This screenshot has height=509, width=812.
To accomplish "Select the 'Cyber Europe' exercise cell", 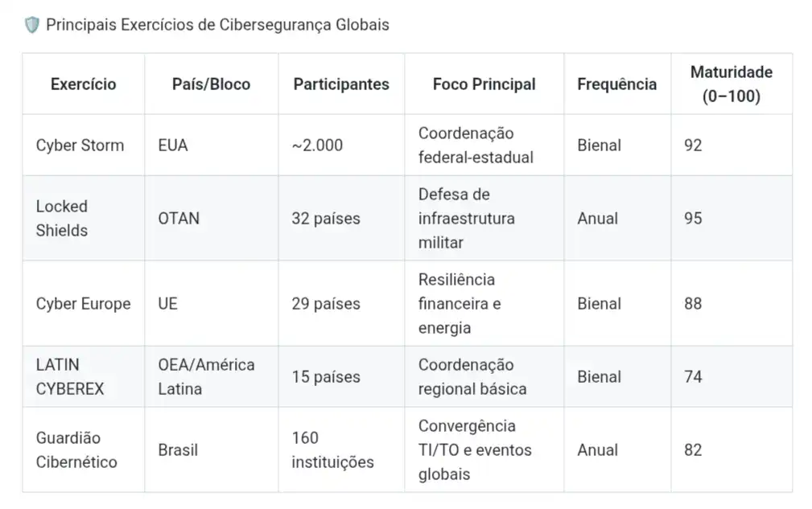I will coord(83,304).
